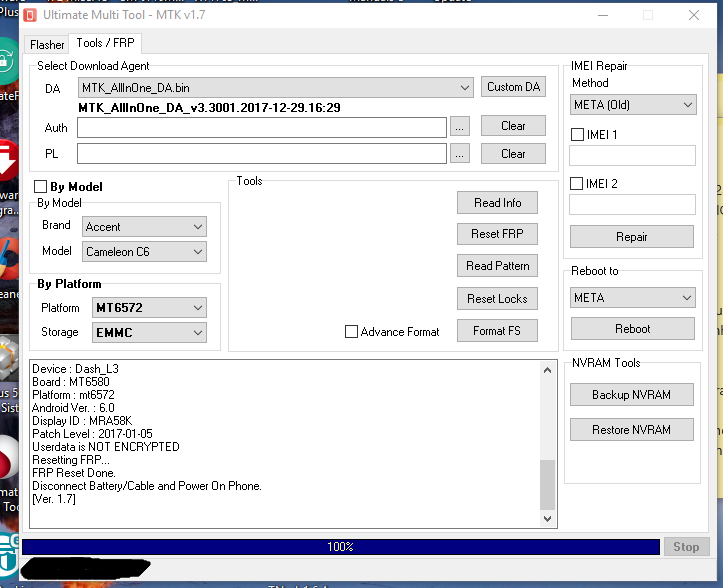Click 'Disconnect Battery/Cable and Power On Phone.' line
Image resolution: width=723 pixels, height=588 pixels.
[147, 486]
